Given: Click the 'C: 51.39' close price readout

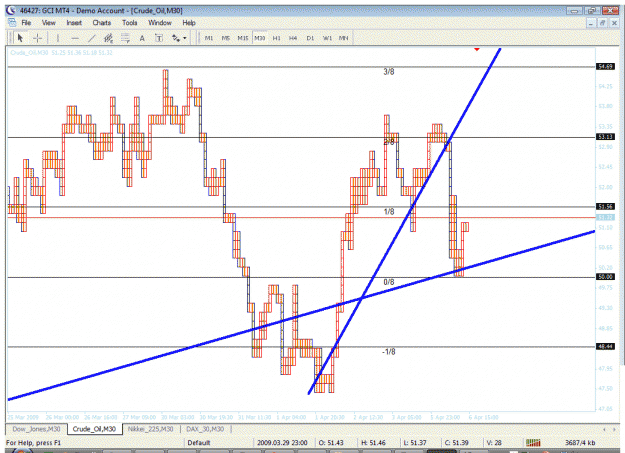Looking at the screenshot, I should (456, 443).
